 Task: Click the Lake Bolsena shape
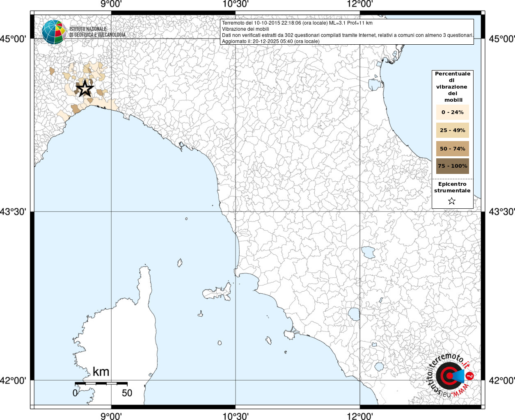pyautogui.click(x=354, y=315)
